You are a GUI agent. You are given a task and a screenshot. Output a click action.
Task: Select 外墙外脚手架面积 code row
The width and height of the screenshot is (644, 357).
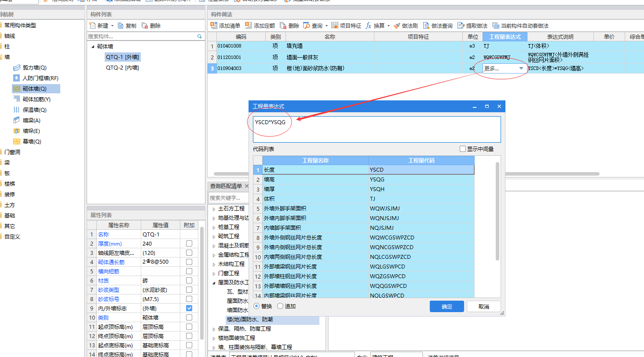click(364, 209)
